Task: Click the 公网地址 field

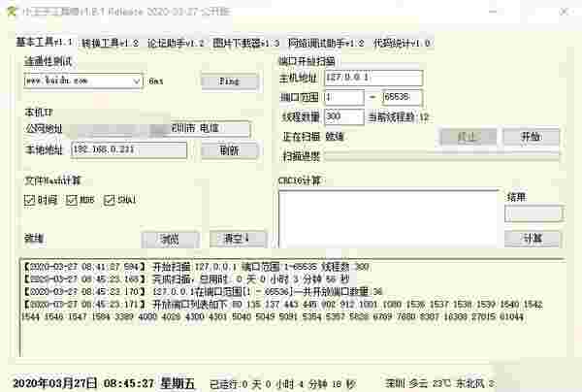Action: tap(160, 129)
